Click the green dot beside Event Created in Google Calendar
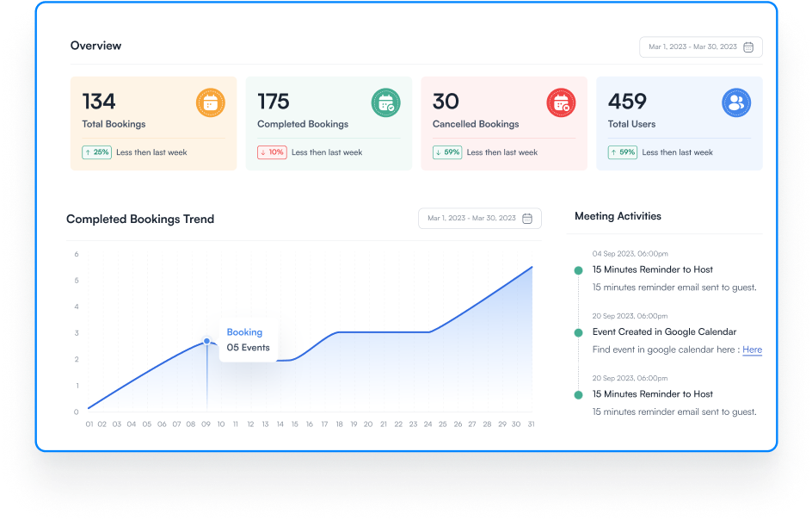Image resolution: width=812 pixels, height=520 pixels. coord(578,332)
